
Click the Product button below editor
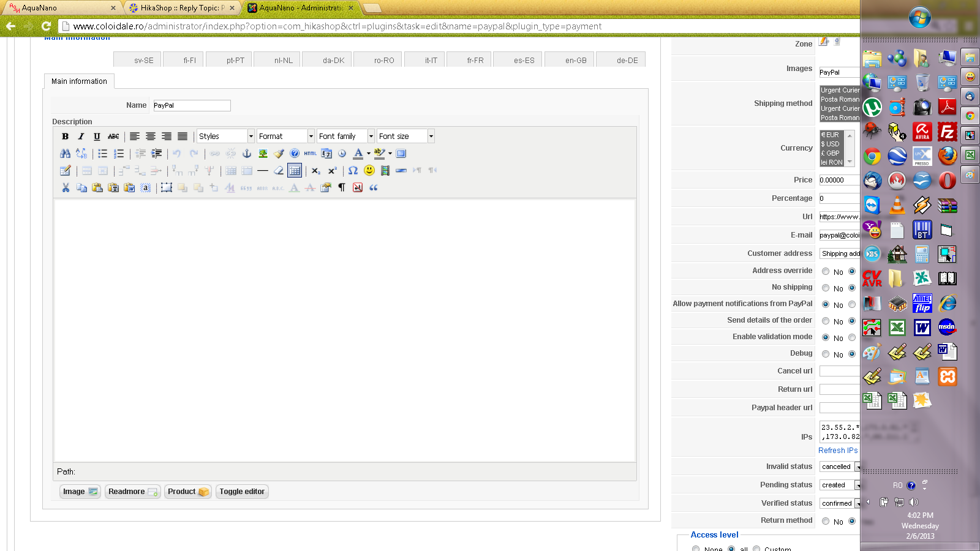pyautogui.click(x=188, y=492)
